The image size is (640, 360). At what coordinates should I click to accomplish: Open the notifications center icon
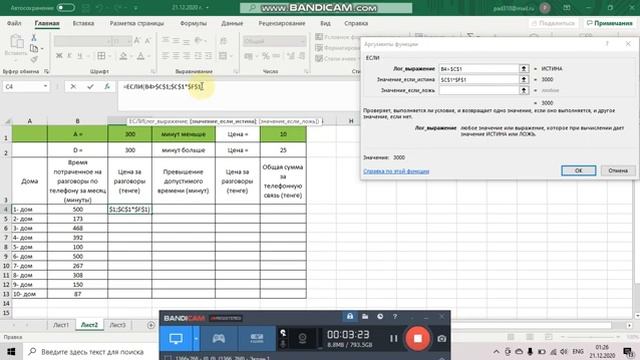point(628,351)
